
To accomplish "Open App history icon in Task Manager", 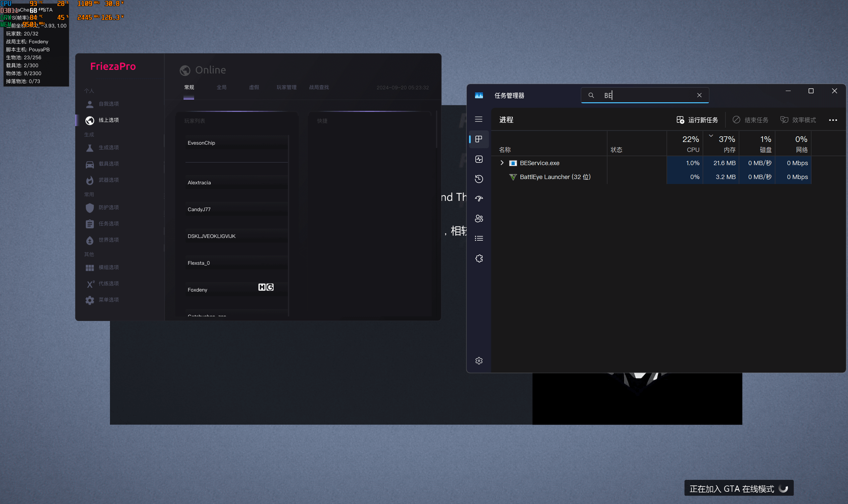I will pos(479,179).
